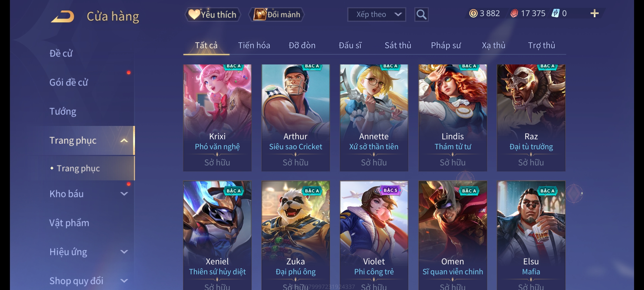Select the Tiến hóa tab
This screenshot has width=644, height=290.
[x=254, y=45]
